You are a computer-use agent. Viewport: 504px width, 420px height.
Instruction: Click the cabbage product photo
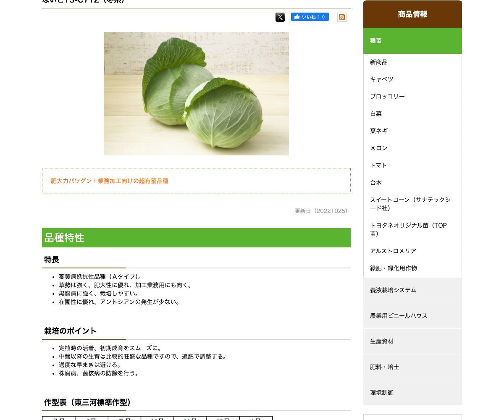pos(196,94)
